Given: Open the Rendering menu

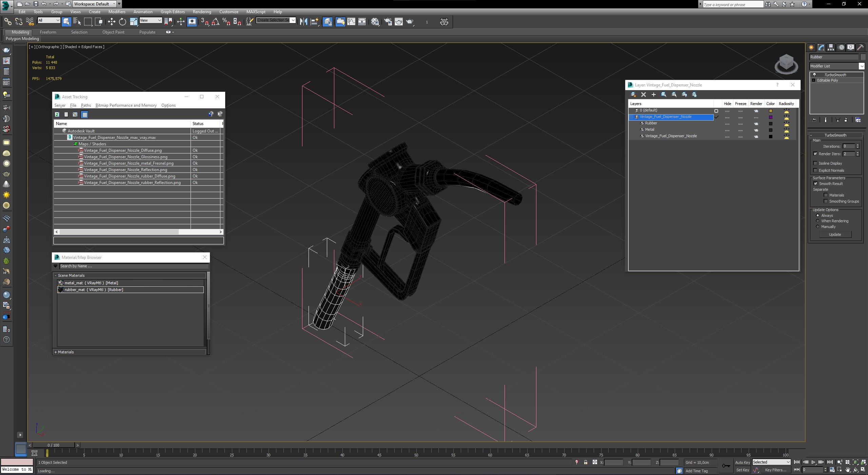Looking at the screenshot, I should tap(202, 12).
